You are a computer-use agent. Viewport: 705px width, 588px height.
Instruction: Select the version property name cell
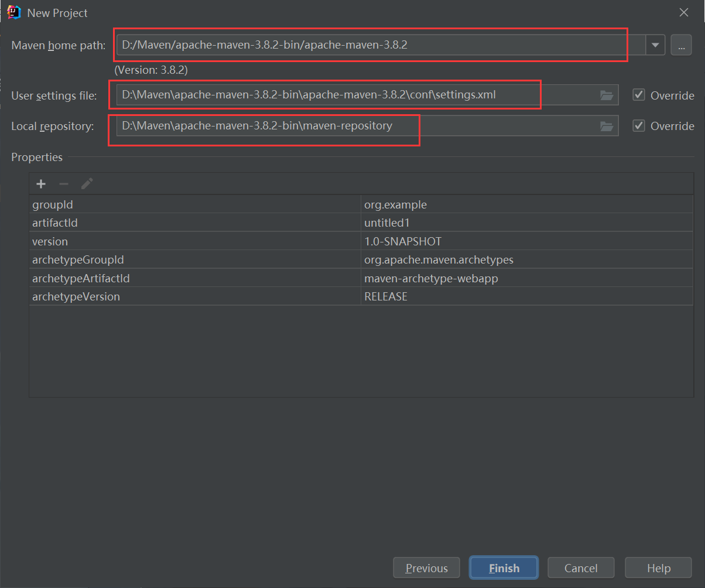click(x=196, y=241)
